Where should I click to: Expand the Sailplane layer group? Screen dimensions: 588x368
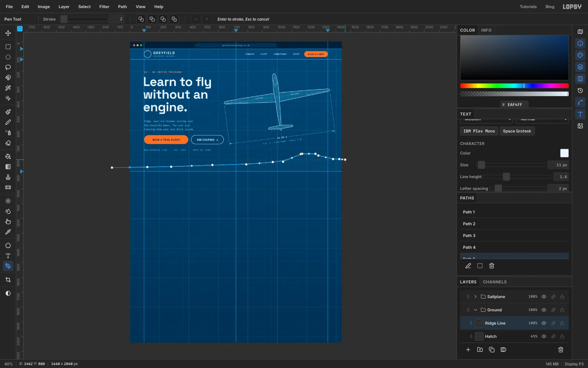(475, 297)
